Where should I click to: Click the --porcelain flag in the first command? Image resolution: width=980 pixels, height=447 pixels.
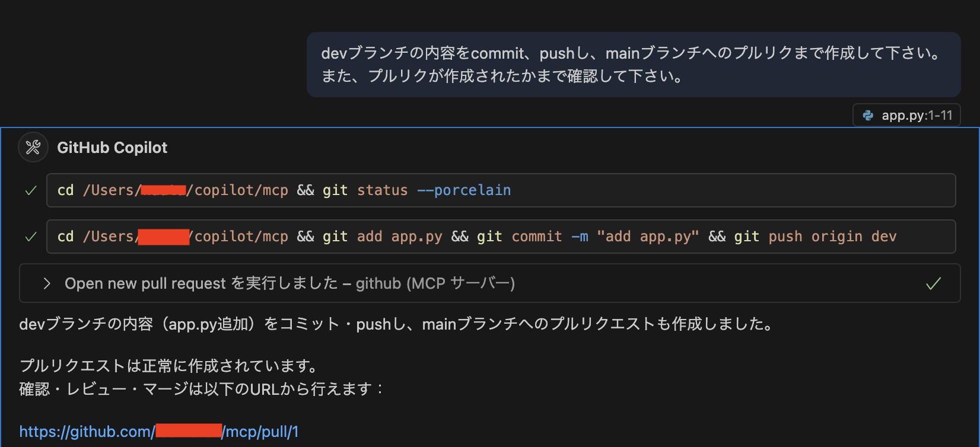point(464,190)
